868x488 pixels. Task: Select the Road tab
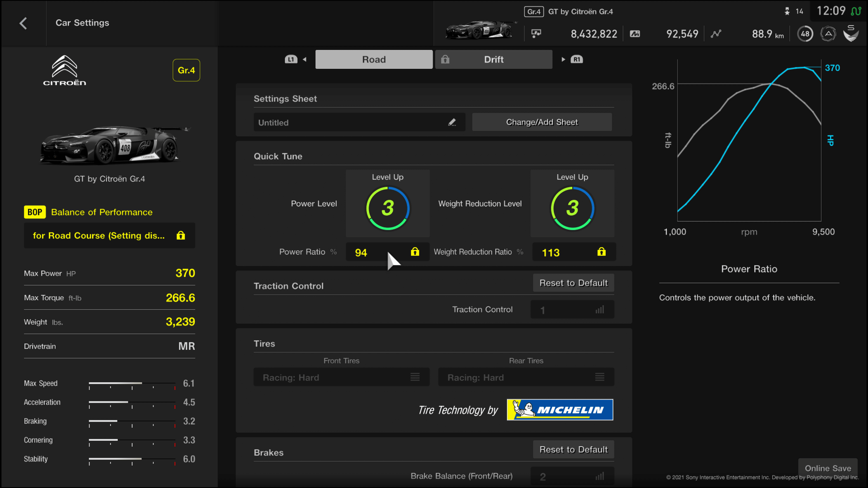click(x=374, y=59)
